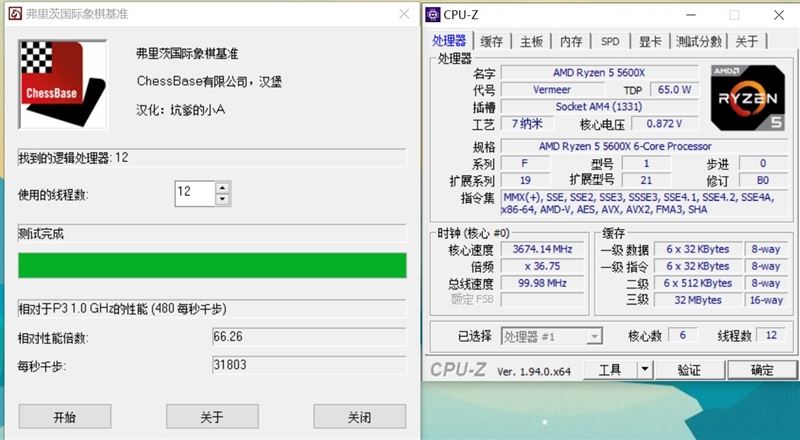Click the core speed value 3674.14 MHz
The height and width of the screenshot is (440, 800).
coord(542,249)
